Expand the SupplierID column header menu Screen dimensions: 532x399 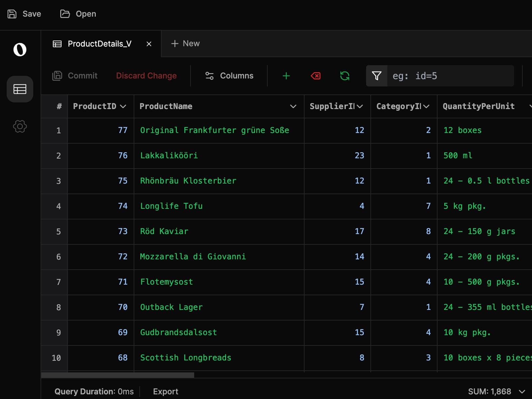(360, 106)
